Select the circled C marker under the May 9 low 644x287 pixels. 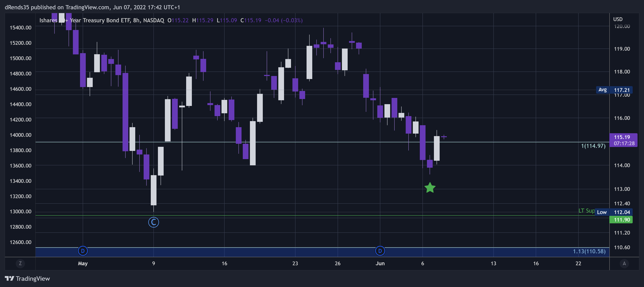point(153,222)
